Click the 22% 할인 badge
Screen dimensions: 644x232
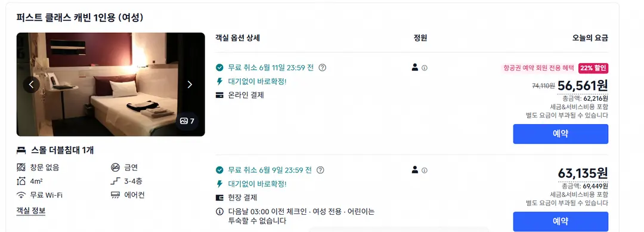[593, 68]
